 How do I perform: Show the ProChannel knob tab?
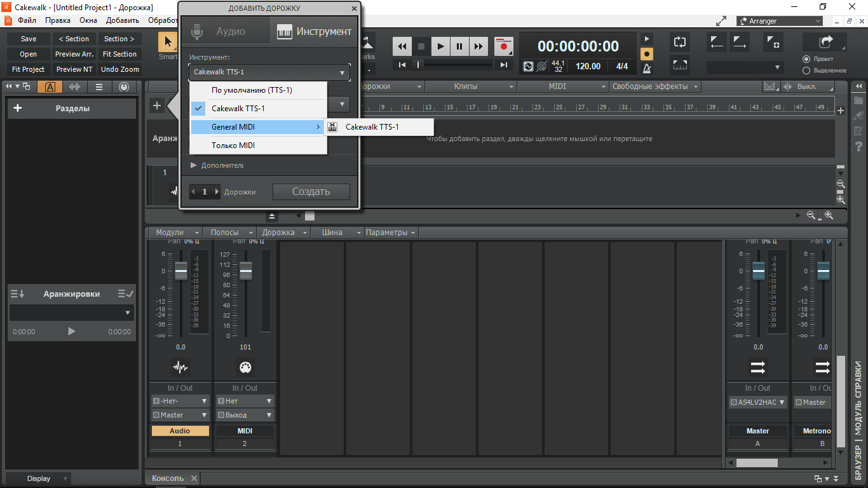coord(123,87)
